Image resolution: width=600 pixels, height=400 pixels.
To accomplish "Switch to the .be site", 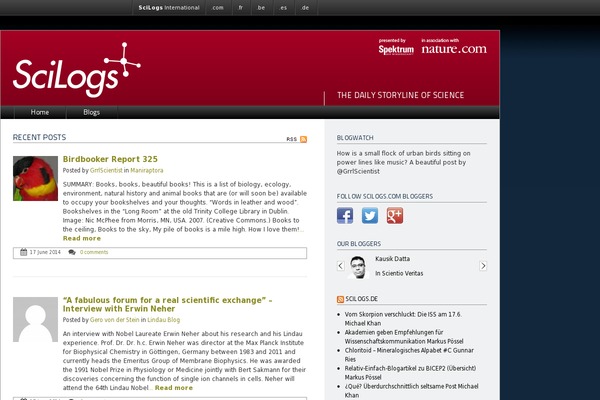I will click(261, 8).
